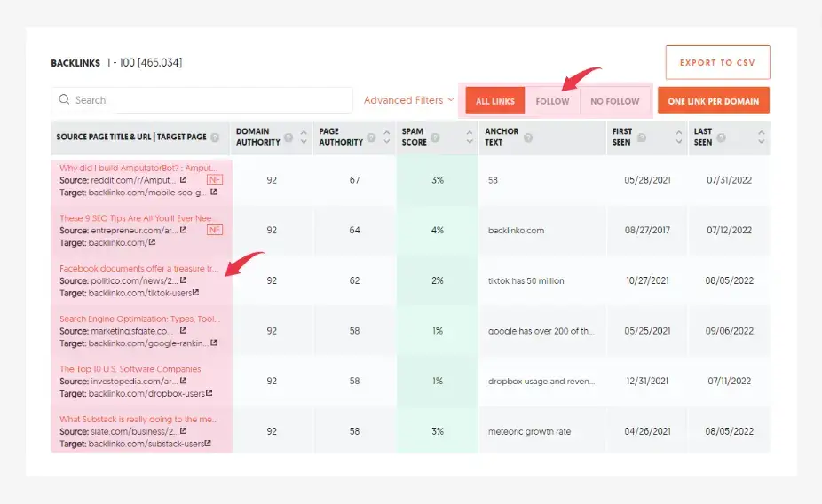Click the Anchor Text help icon

(528, 138)
